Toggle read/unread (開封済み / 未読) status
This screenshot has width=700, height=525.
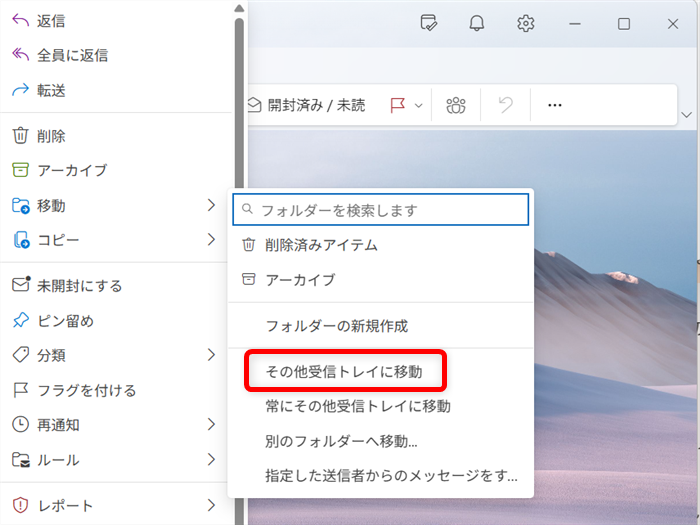coord(306,105)
